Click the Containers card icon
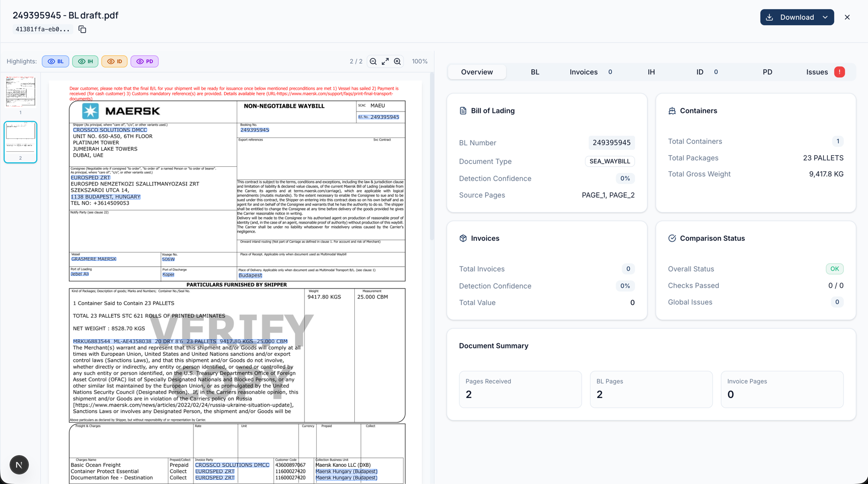The height and width of the screenshot is (484, 868). [x=672, y=111]
